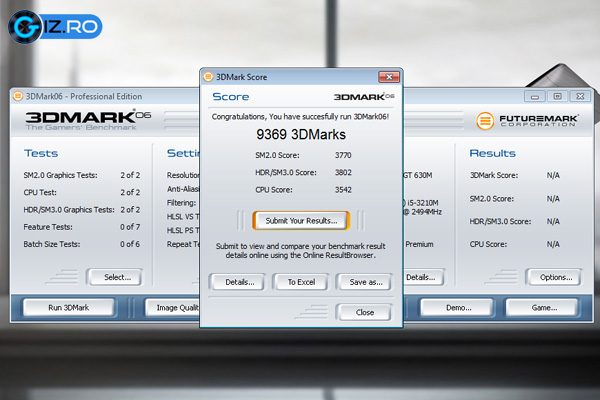The width and height of the screenshot is (600, 400).
Task: Click SM2.0 Graphics Tests: label
Action: click(60, 175)
